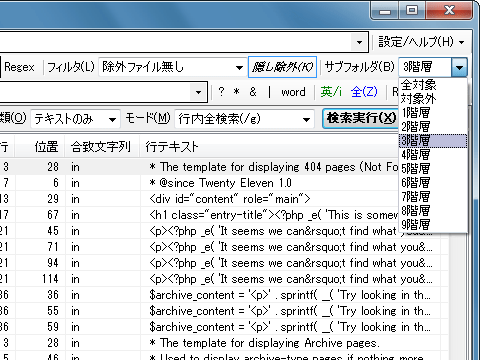Click the モード(M) label
The image size is (480, 360).
148,118
